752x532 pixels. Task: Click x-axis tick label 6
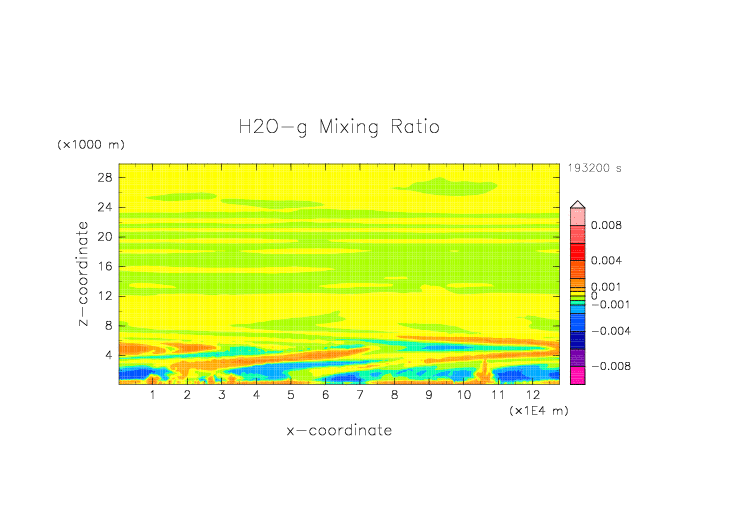pyautogui.click(x=325, y=396)
